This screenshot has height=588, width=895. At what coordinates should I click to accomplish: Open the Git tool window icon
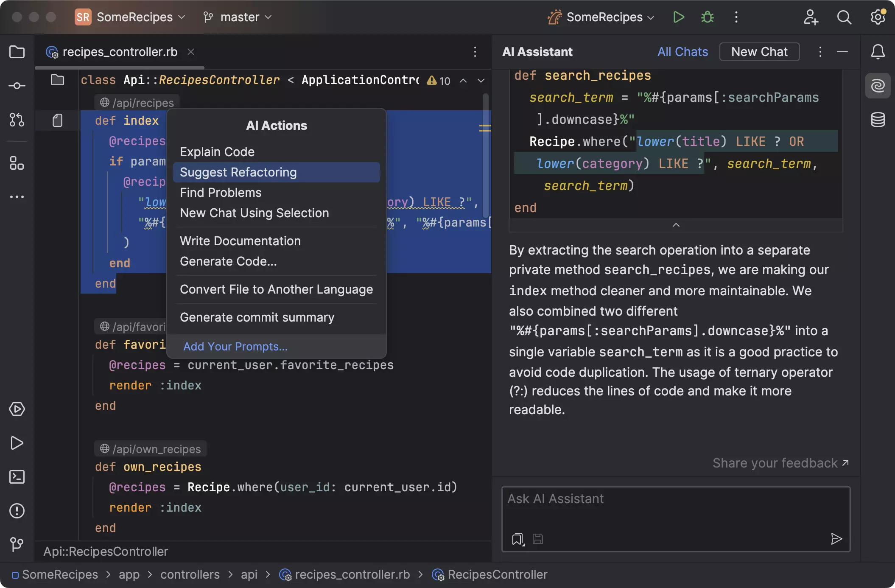coord(17,544)
